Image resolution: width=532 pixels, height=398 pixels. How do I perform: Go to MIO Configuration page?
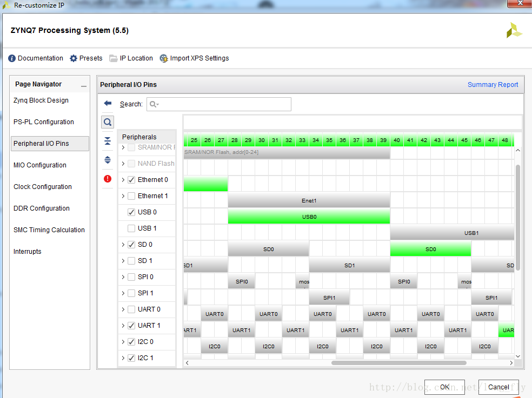[x=40, y=165]
